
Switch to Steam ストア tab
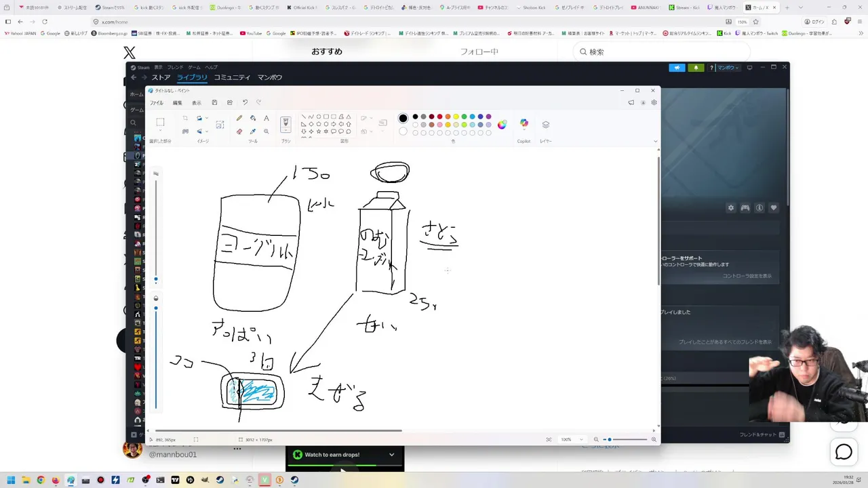coord(161,77)
